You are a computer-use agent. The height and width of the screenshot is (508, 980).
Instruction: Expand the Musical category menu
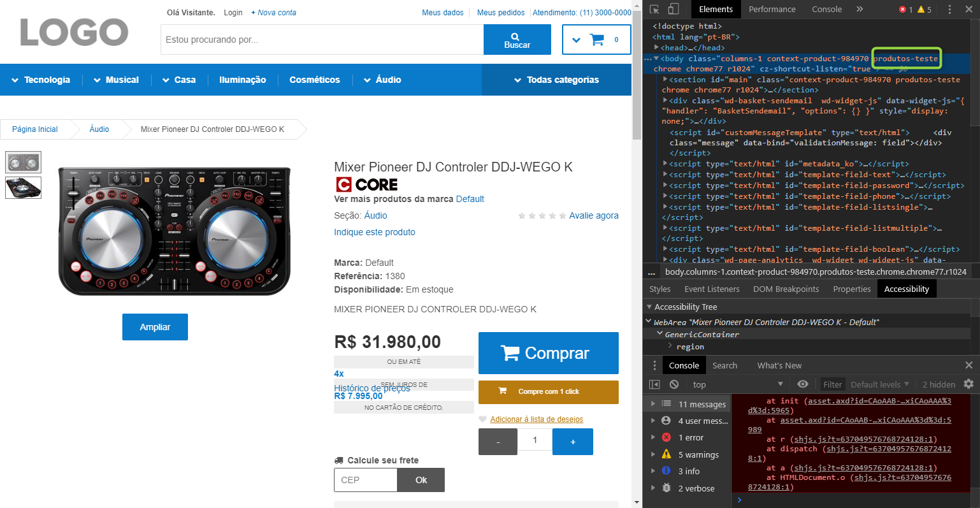point(116,80)
